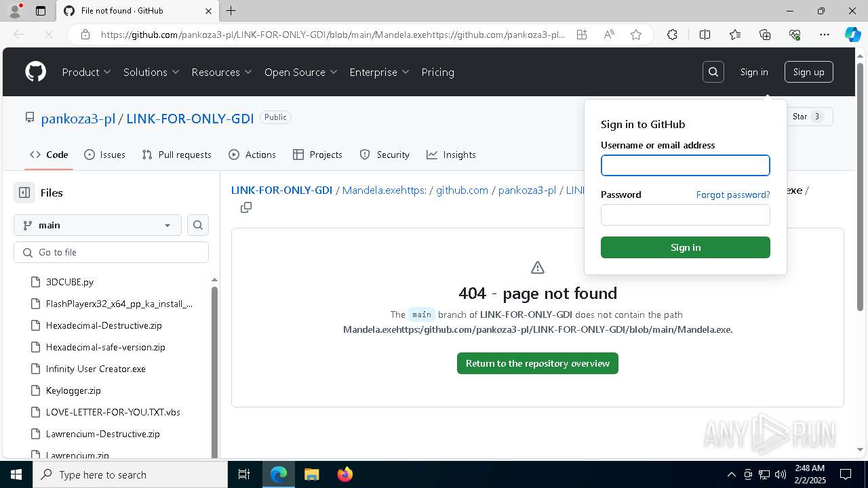Click github.com breadcrumb segment

[462, 190]
